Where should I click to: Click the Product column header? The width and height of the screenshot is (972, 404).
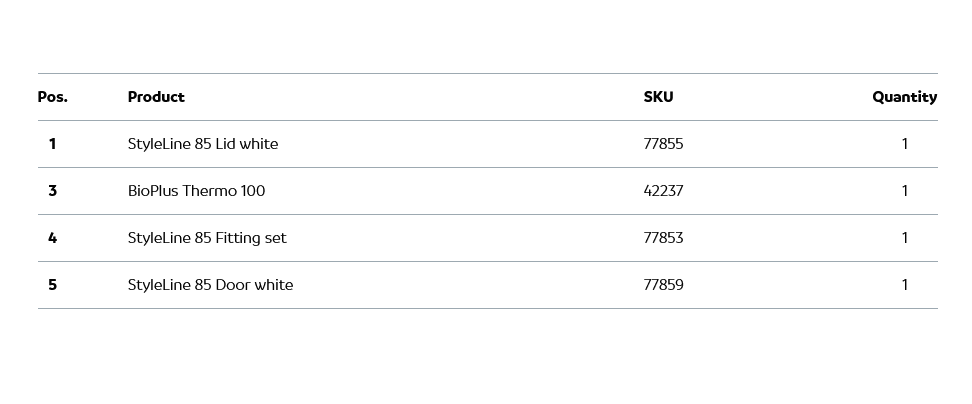pos(156,97)
